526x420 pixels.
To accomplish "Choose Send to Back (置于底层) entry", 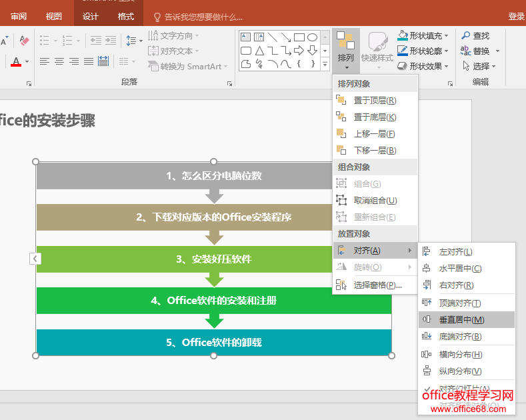I will coord(375,117).
